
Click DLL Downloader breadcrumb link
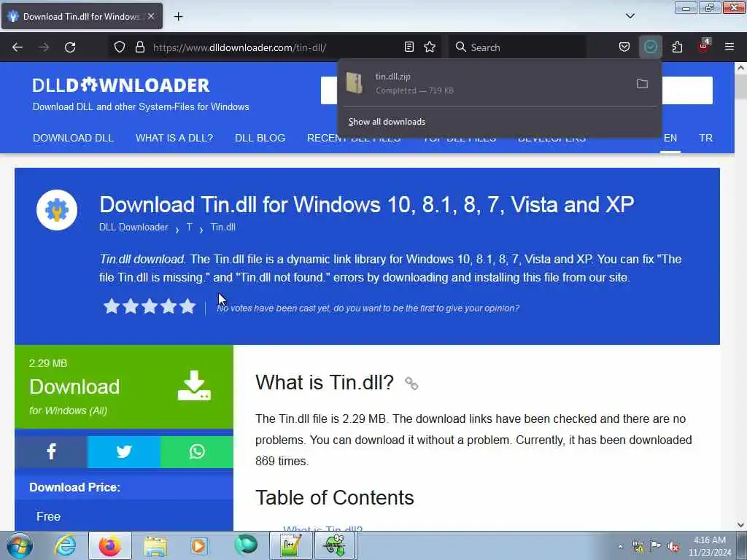click(x=133, y=227)
